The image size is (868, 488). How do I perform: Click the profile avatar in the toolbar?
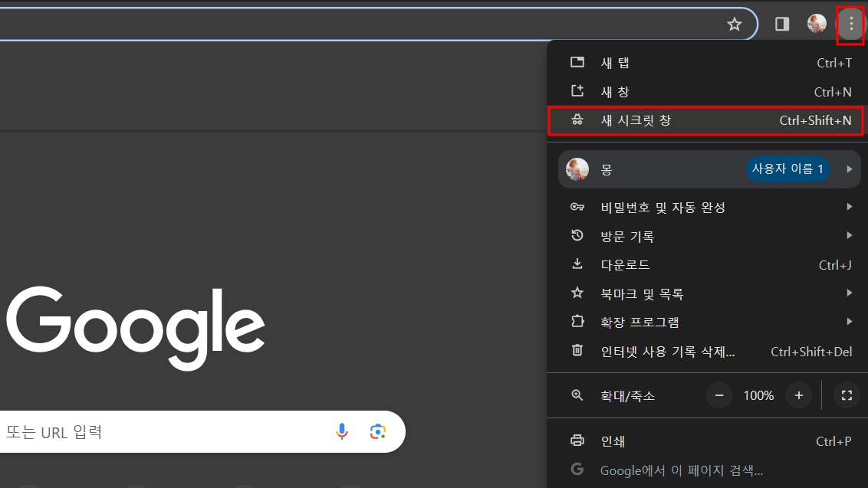[817, 24]
